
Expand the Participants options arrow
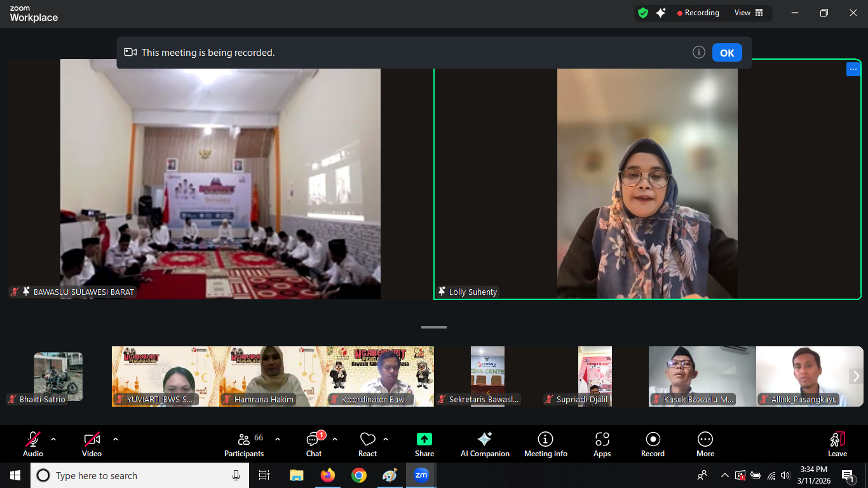[278, 439]
